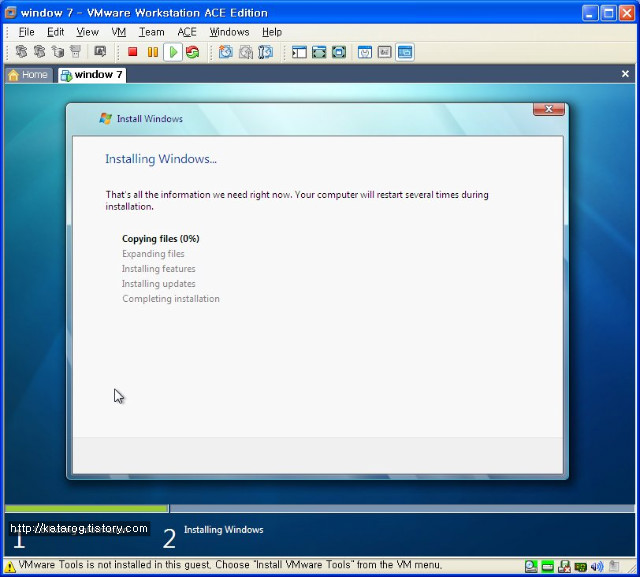
Task: Click the second grayed gear toolbar icon
Action: tap(40, 52)
